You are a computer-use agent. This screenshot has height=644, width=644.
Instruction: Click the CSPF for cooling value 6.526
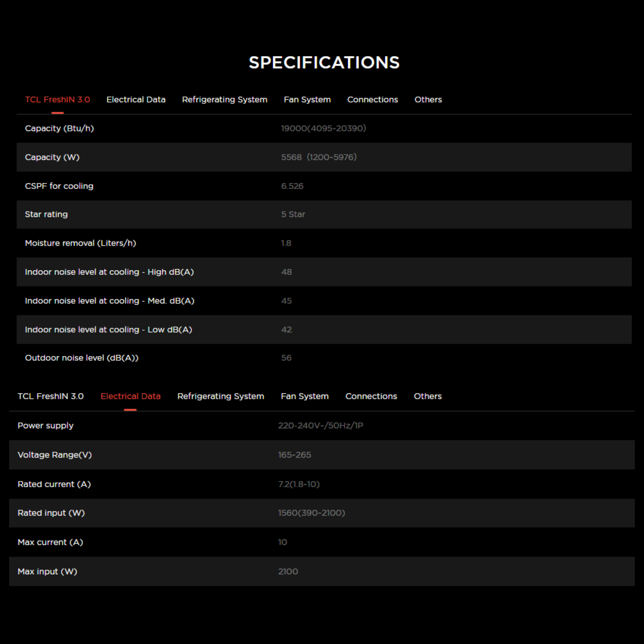pyautogui.click(x=292, y=186)
